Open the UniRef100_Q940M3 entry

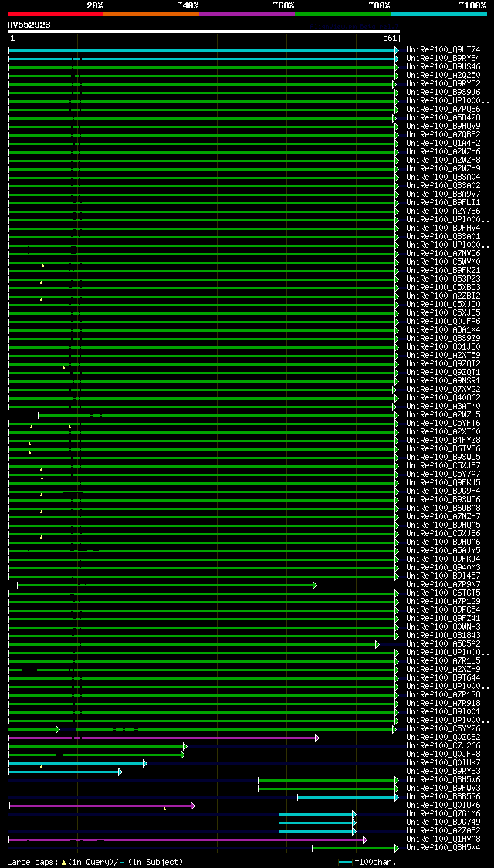tap(443, 567)
